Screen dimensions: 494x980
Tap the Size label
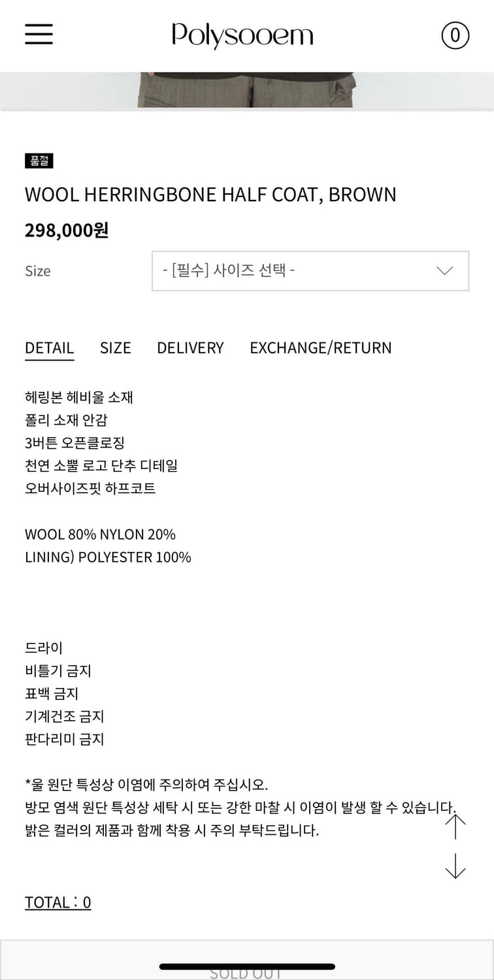click(38, 271)
